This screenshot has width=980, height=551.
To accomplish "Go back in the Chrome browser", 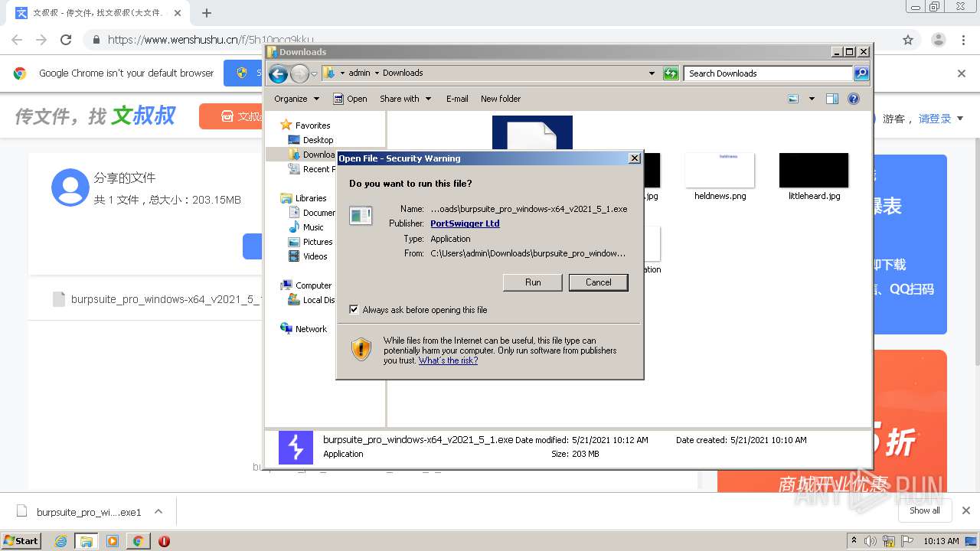I will pos(17,40).
